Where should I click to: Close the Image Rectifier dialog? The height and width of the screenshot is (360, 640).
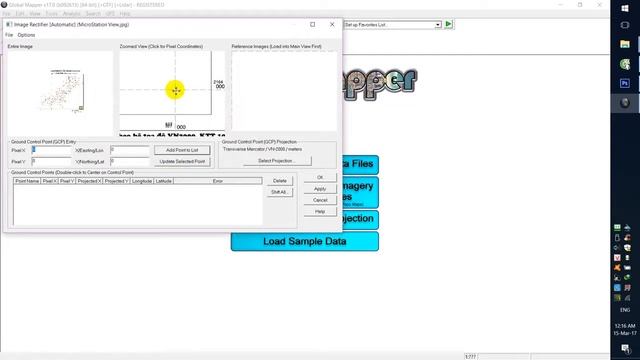pos(332,24)
